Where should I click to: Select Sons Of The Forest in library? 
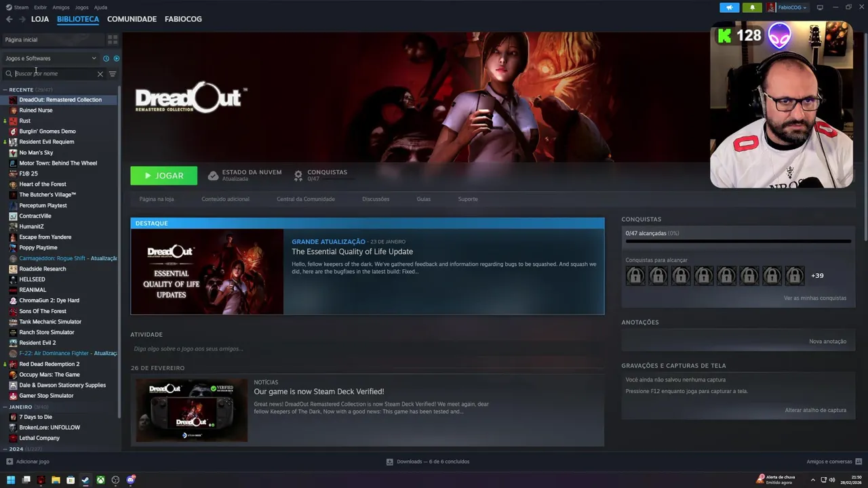coord(43,311)
